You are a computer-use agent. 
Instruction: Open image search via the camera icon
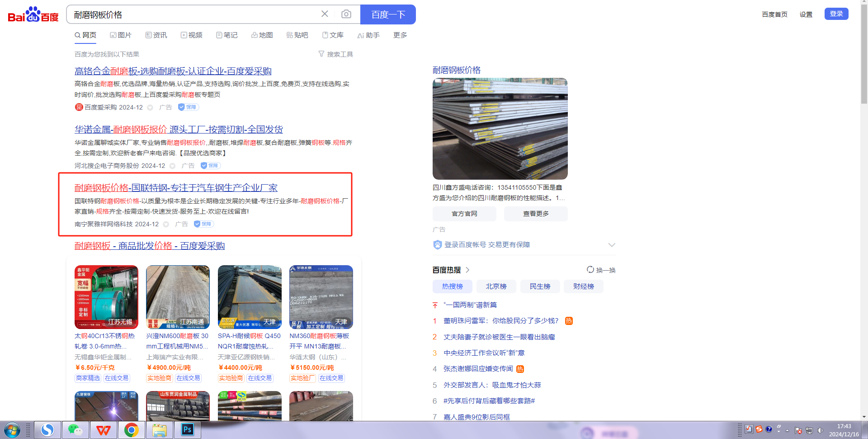346,14
